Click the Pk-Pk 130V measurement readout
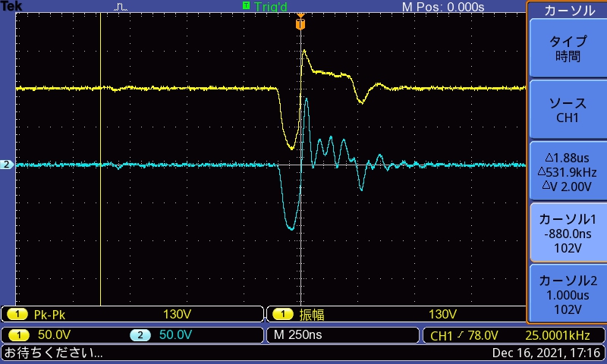The width and height of the screenshot is (607, 364). pyautogui.click(x=132, y=314)
